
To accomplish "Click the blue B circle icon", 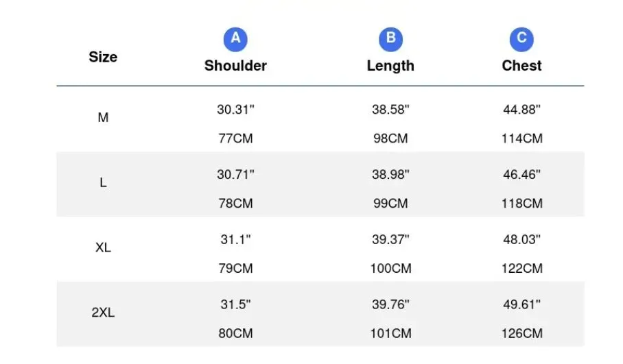I will pyautogui.click(x=390, y=39).
